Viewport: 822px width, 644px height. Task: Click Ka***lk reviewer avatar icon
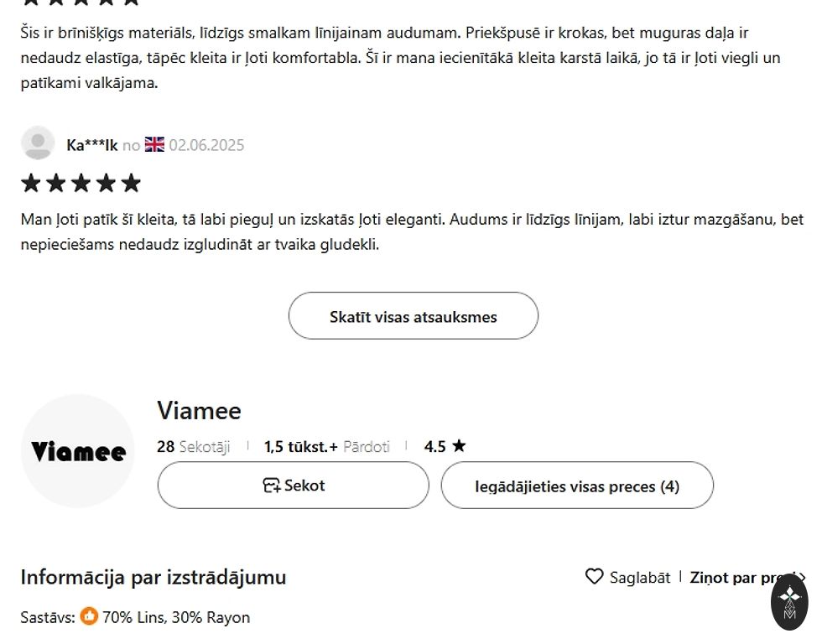coord(38,143)
